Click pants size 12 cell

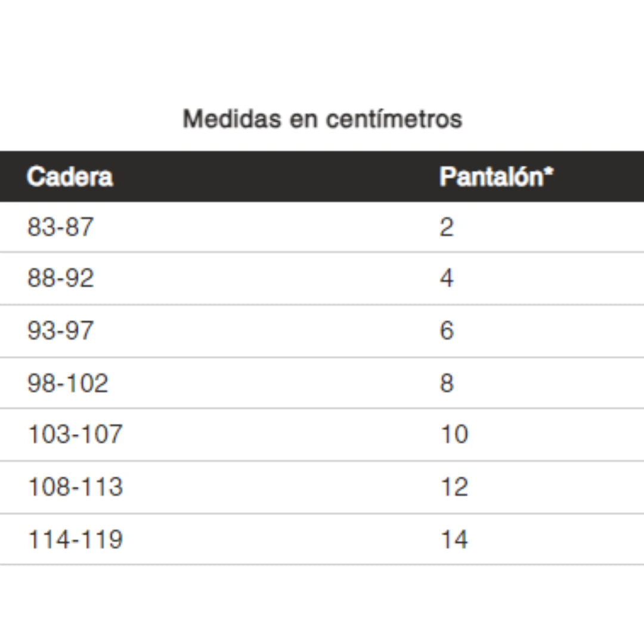(x=454, y=487)
